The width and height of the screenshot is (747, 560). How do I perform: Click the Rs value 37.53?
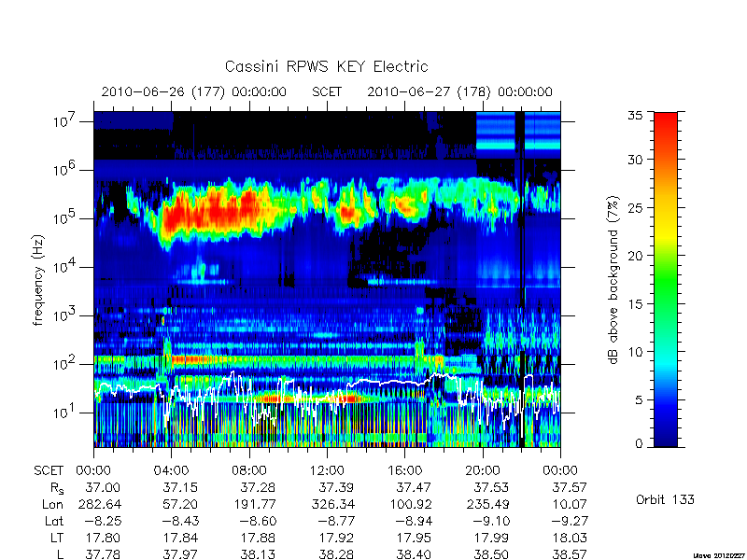[x=491, y=487]
